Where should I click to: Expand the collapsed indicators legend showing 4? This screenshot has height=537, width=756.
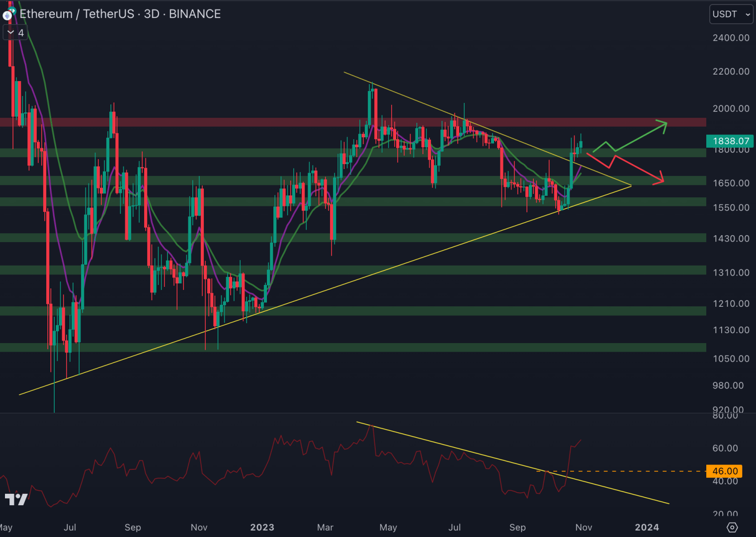point(15,33)
